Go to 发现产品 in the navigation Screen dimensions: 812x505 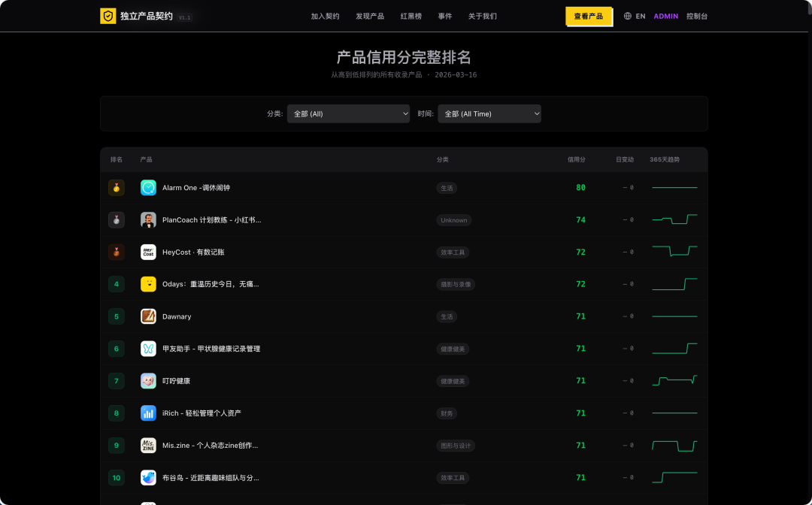[x=370, y=16]
